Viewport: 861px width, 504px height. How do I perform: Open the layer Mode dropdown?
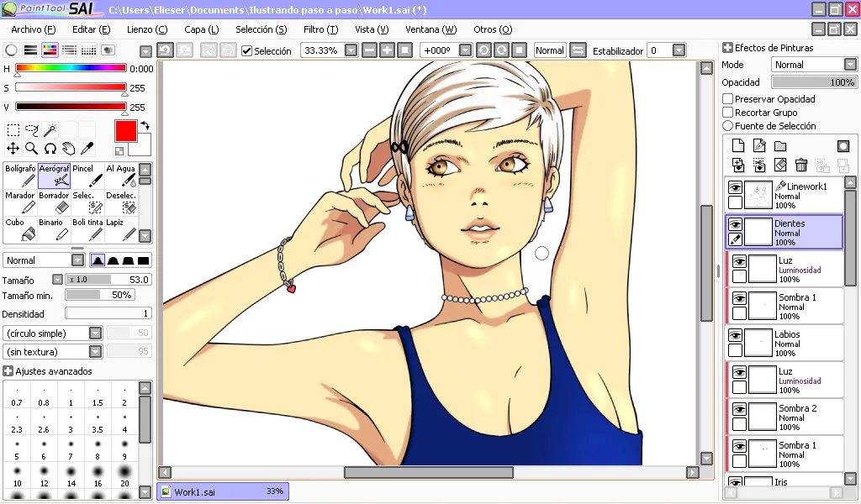point(850,65)
